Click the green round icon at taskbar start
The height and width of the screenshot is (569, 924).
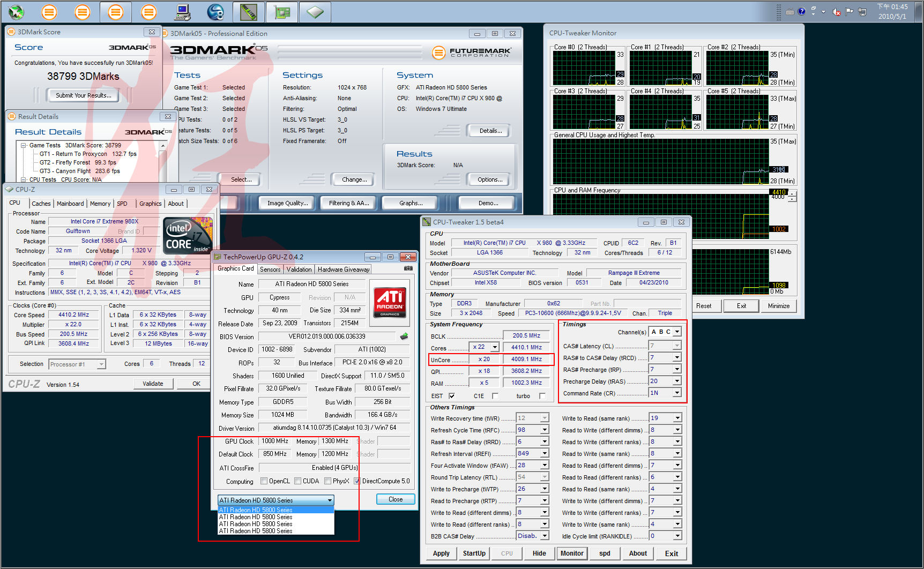pos(16,11)
